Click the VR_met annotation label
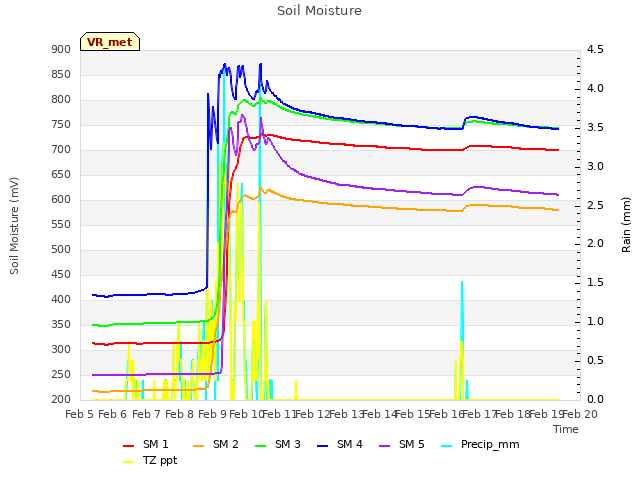Viewport: 640px width, 480px height. (x=110, y=42)
